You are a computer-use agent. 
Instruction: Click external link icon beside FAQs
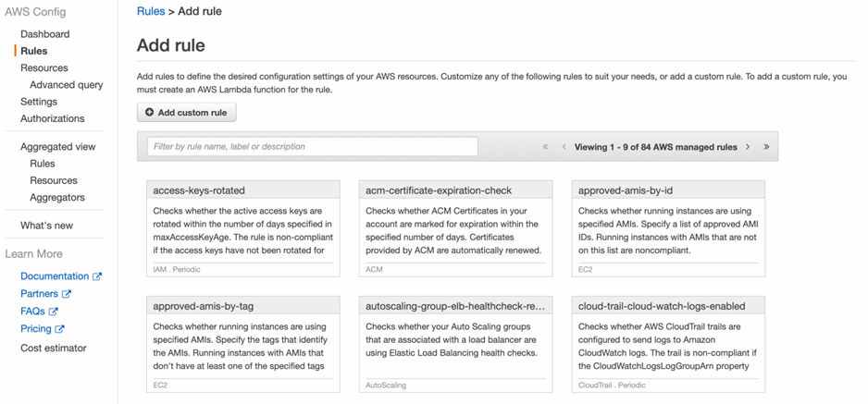tap(54, 312)
